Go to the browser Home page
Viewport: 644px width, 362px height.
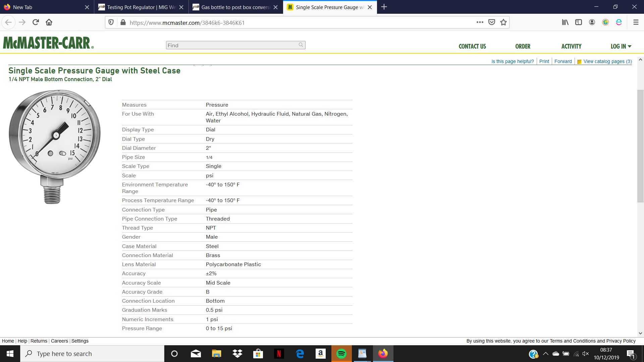click(x=49, y=22)
